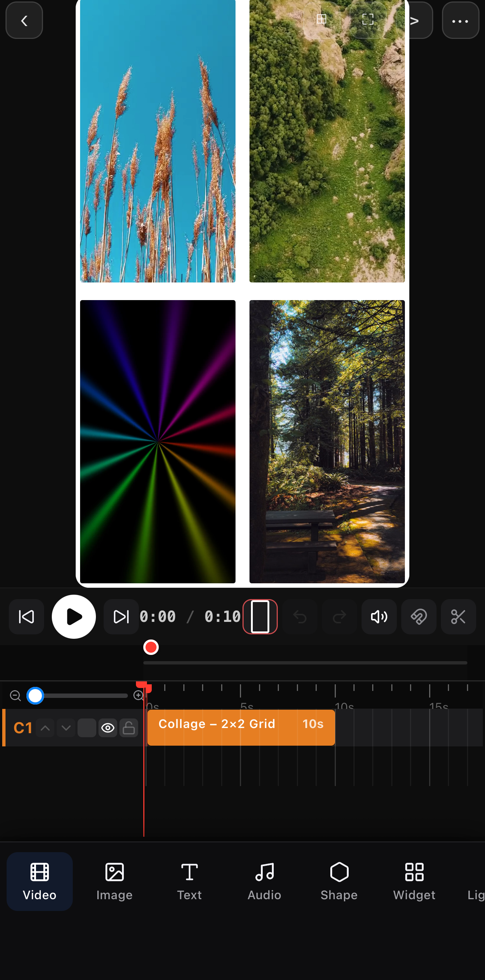Select the forest path collage cell
This screenshot has width=485, height=980.
327,441
